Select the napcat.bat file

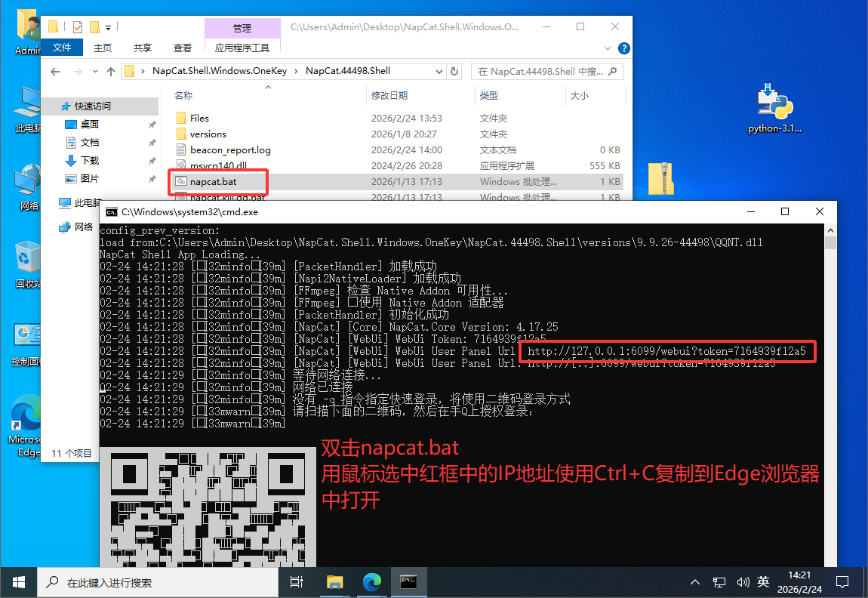point(398,182)
